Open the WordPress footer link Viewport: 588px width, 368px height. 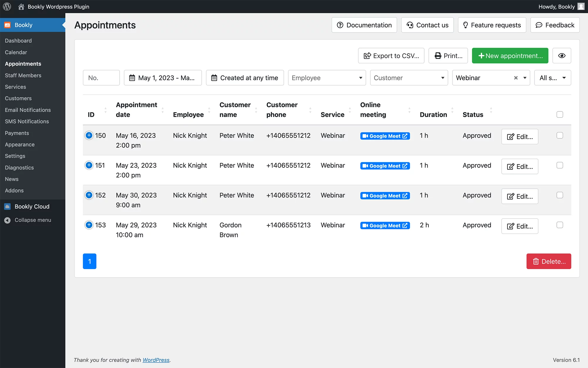pos(156,360)
